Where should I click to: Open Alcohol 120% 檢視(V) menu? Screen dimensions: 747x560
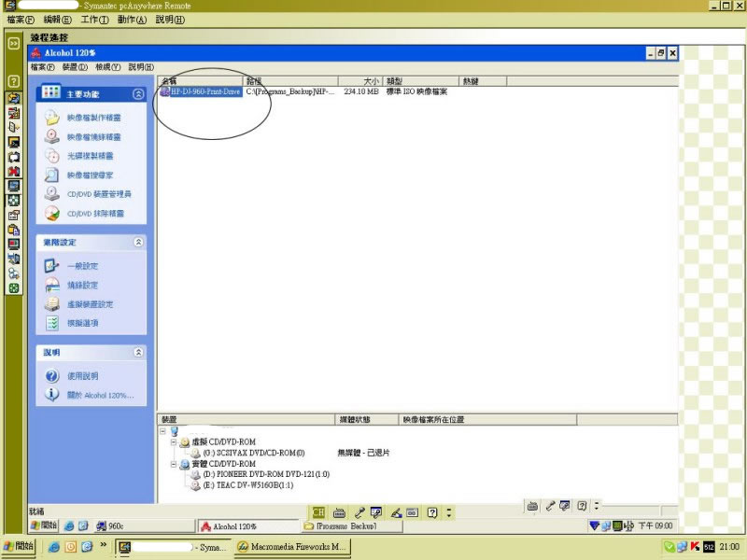pyautogui.click(x=107, y=67)
